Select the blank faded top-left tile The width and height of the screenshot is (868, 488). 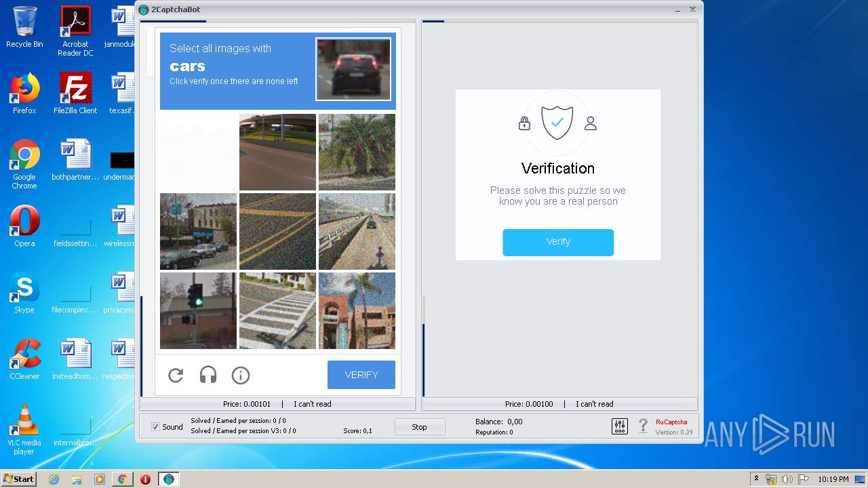tap(198, 152)
